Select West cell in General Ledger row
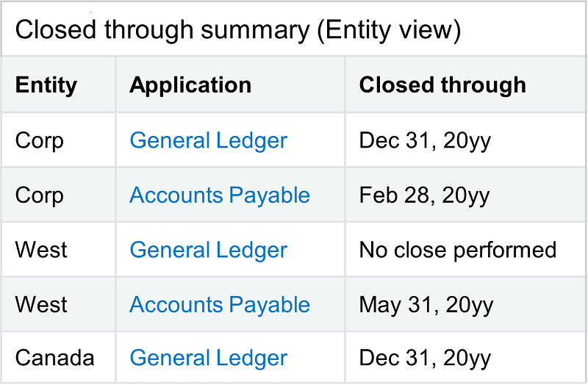588x385 pixels. click(x=41, y=250)
